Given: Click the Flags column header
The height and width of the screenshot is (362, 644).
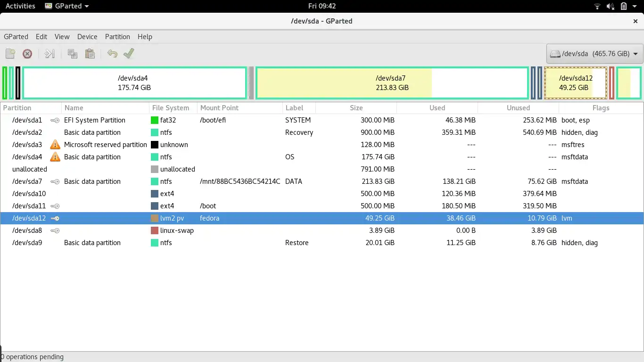Looking at the screenshot, I should pos(601,108).
